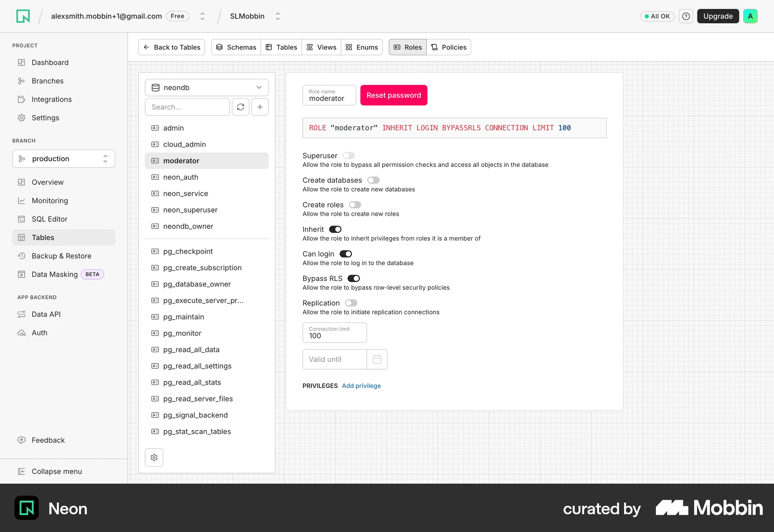
Task: Click the Dashboard icon in sidebar
Action: tap(21, 62)
